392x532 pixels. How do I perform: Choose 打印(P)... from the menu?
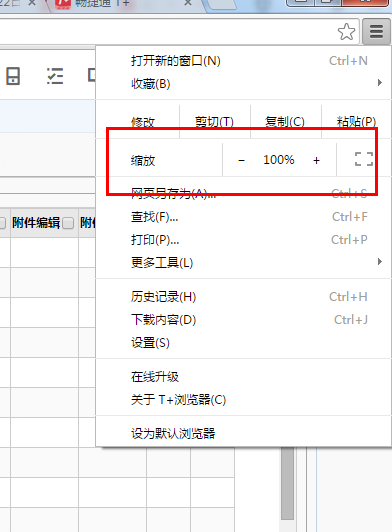[x=243, y=240]
